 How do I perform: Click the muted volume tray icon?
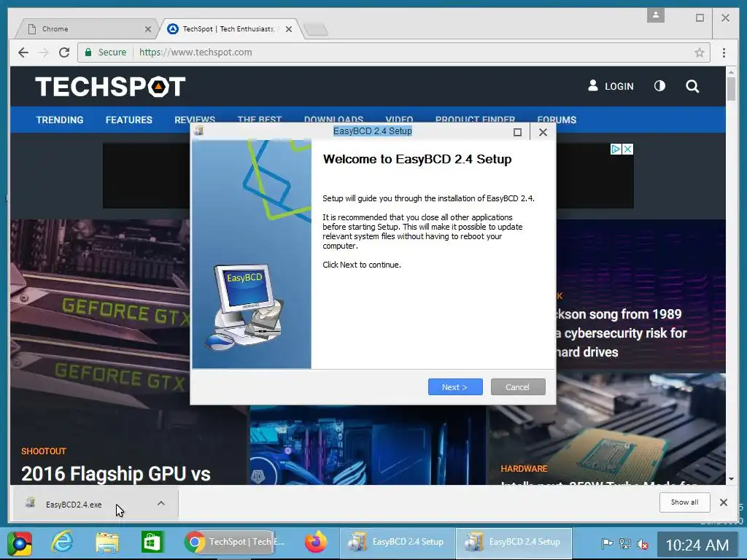pyautogui.click(x=643, y=543)
